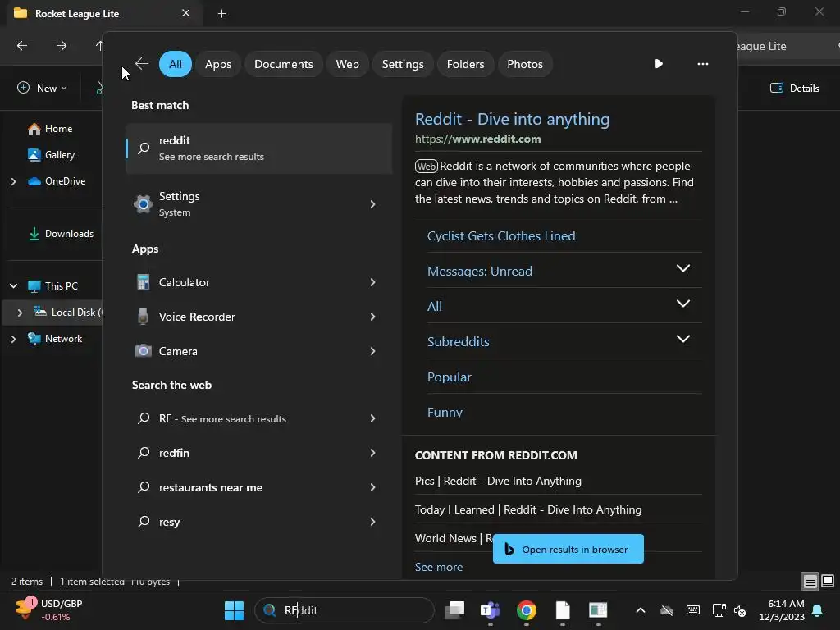Screen dimensions: 840x630
Task: Open a new File Explorer tab
Action: (x=221, y=13)
